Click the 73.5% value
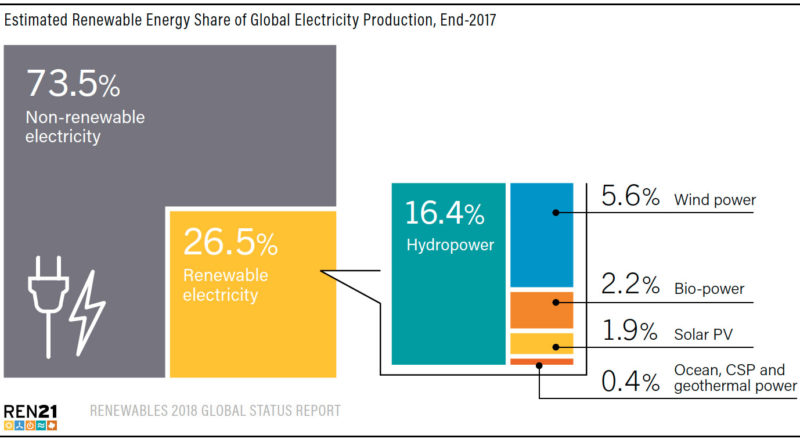This screenshot has height=442, width=800. (x=73, y=83)
